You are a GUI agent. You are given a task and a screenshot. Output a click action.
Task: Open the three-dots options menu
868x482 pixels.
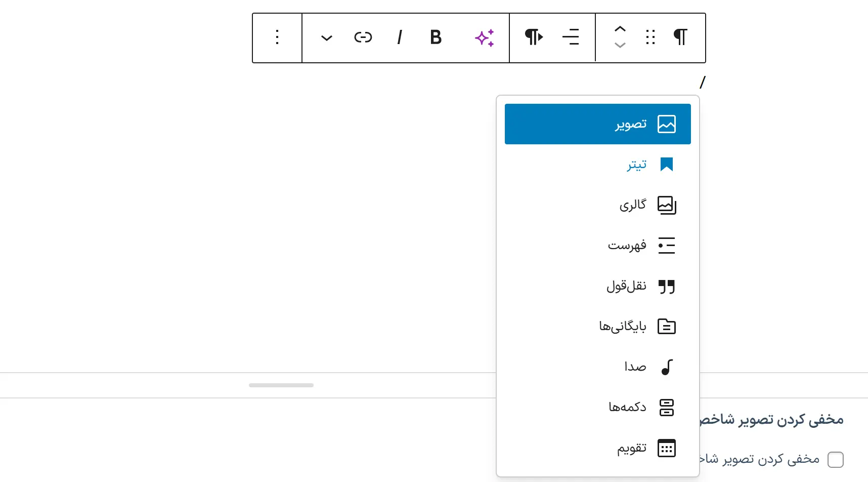click(277, 37)
